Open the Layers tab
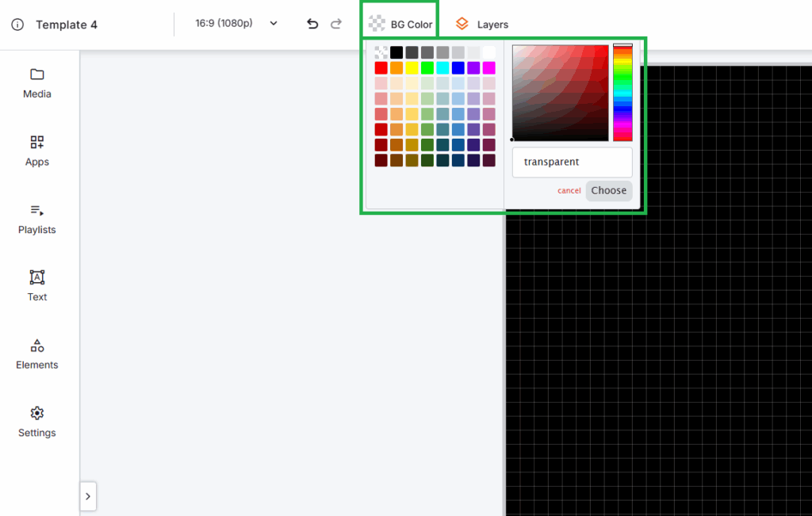Screen dimensions: 812x516 click(x=482, y=24)
